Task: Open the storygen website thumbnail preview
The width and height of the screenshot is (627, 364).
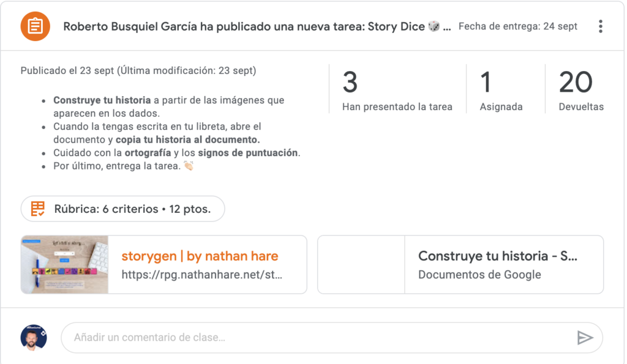Action: (65, 264)
